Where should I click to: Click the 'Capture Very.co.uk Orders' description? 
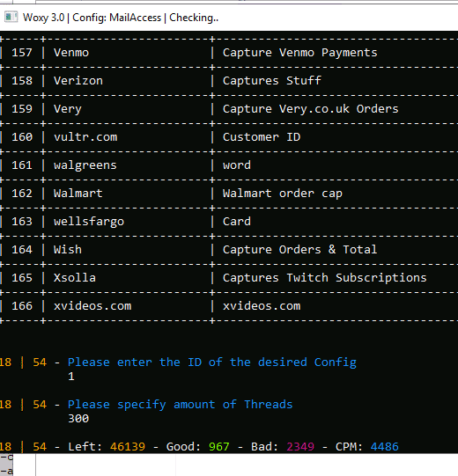click(310, 109)
